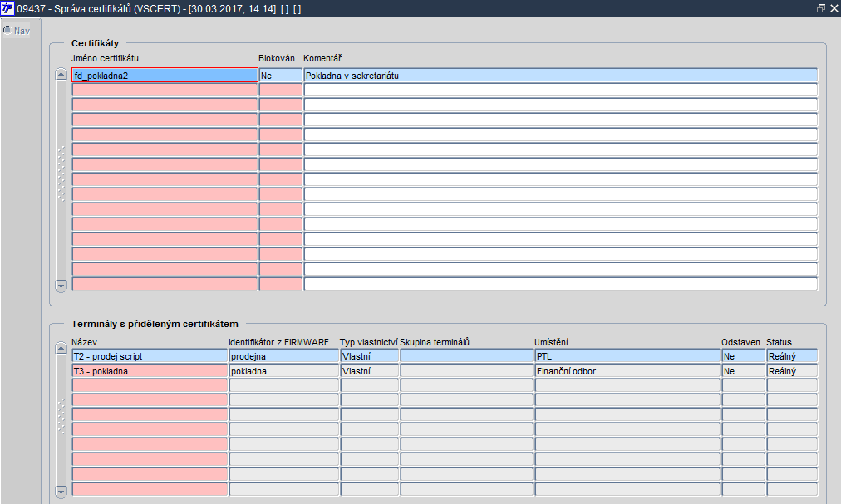
Task: Select the Nav radio button
Action: (7, 30)
